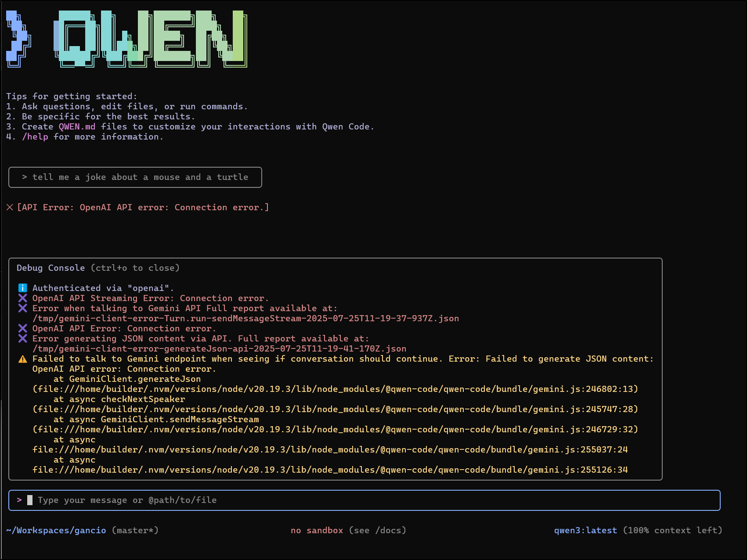The height and width of the screenshot is (560, 747).
Task: Click 'at async checkNextSpeaker' stack line
Action: (x=119, y=399)
